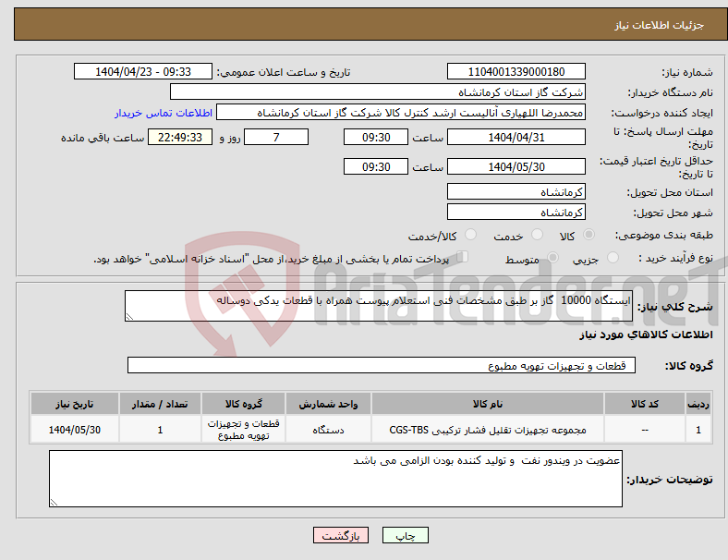
Task: Click delivery city field کرمانشاه
Action: click(516, 213)
